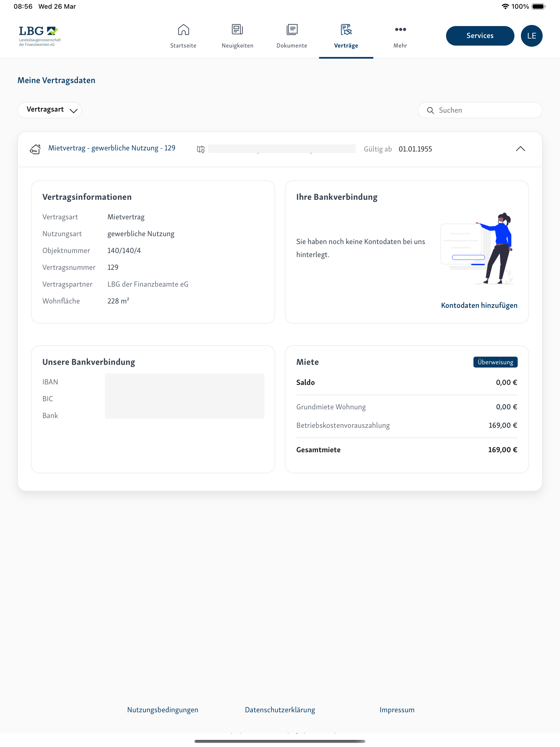Open the LE user profile avatar
This screenshot has height=747, width=560.
[x=532, y=36]
